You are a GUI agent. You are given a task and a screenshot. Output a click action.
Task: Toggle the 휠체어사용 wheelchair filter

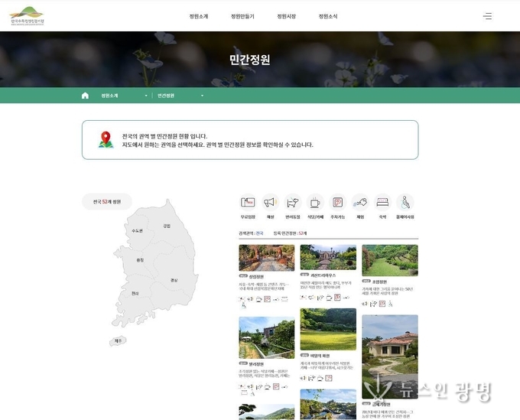point(405,202)
